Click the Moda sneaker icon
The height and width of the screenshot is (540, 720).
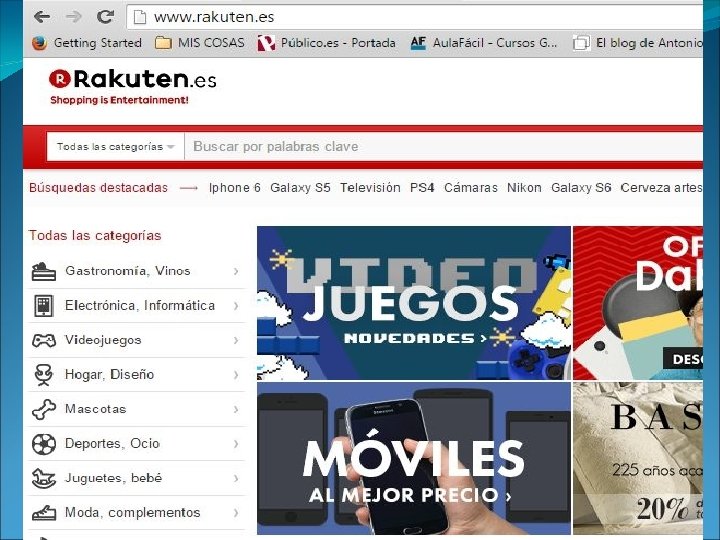click(x=44, y=513)
